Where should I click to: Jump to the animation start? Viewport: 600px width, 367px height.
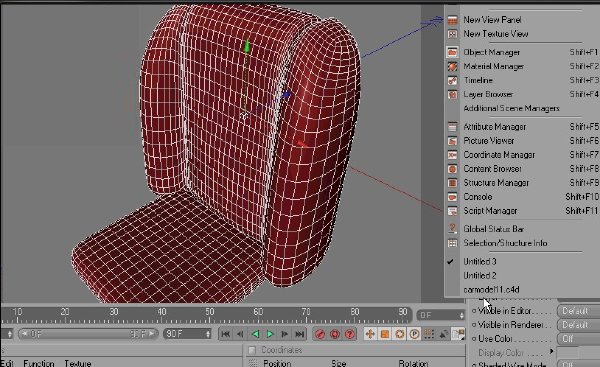[x=225, y=334]
